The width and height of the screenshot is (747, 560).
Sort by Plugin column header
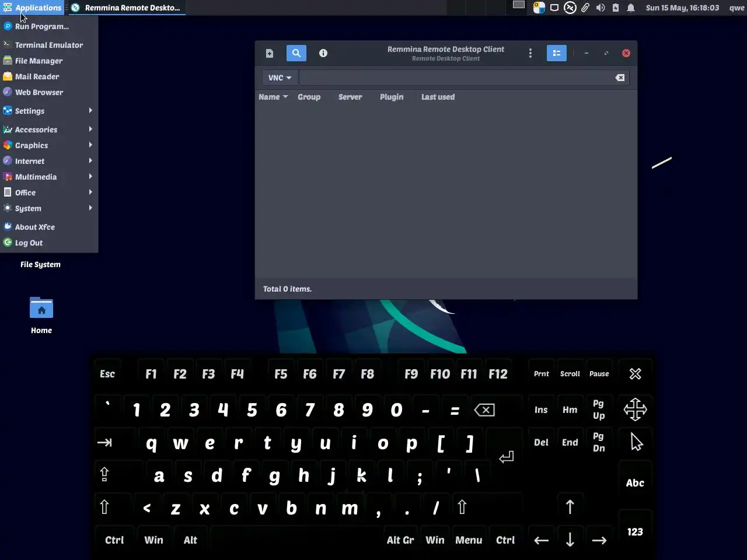pos(392,97)
